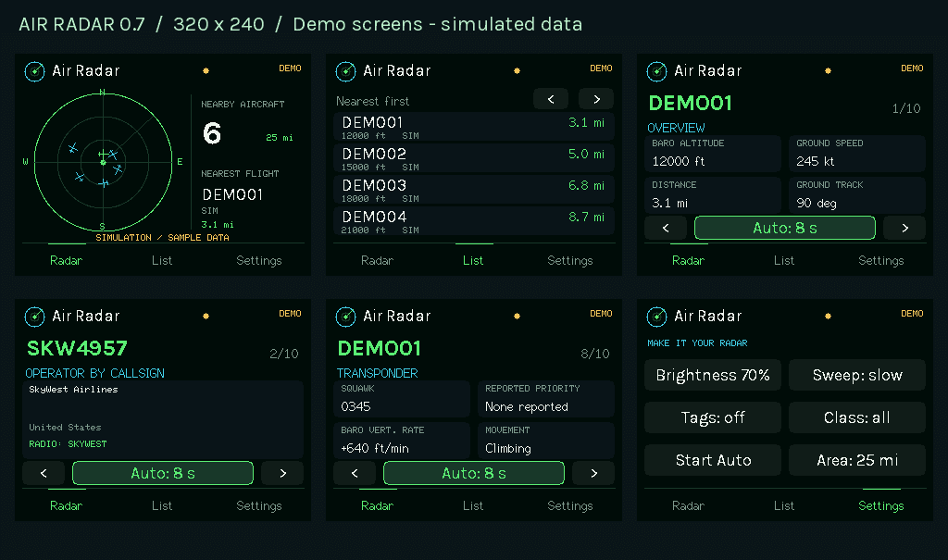Click the Air Radar logo on the radar scope screen
948x560 pixels.
tap(34, 71)
